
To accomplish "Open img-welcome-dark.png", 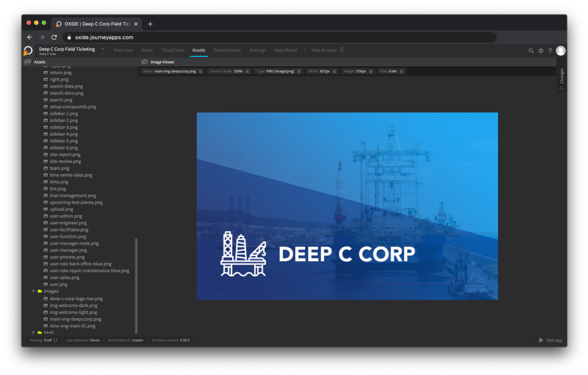I will [73, 306].
